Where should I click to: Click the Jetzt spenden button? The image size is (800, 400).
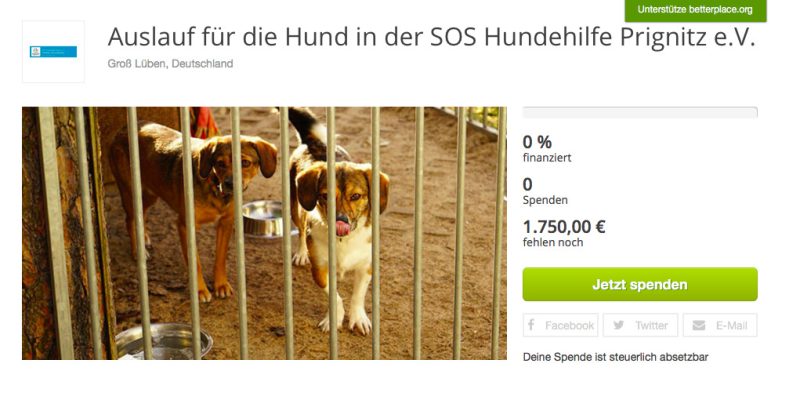coord(640,284)
